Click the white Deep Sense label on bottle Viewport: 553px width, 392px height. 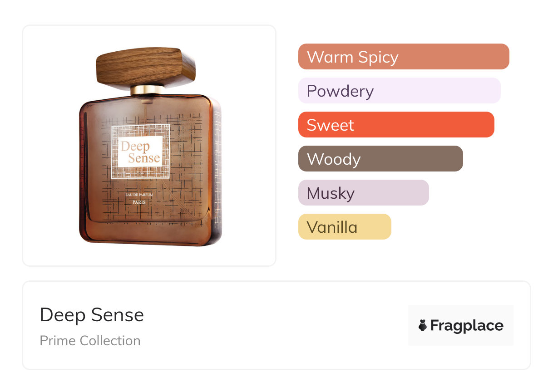click(141, 152)
